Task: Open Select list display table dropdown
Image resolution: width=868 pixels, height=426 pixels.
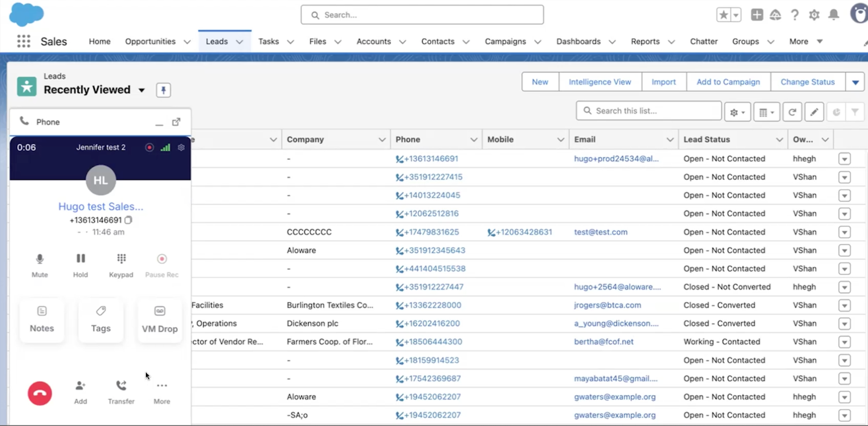Action: (x=767, y=112)
